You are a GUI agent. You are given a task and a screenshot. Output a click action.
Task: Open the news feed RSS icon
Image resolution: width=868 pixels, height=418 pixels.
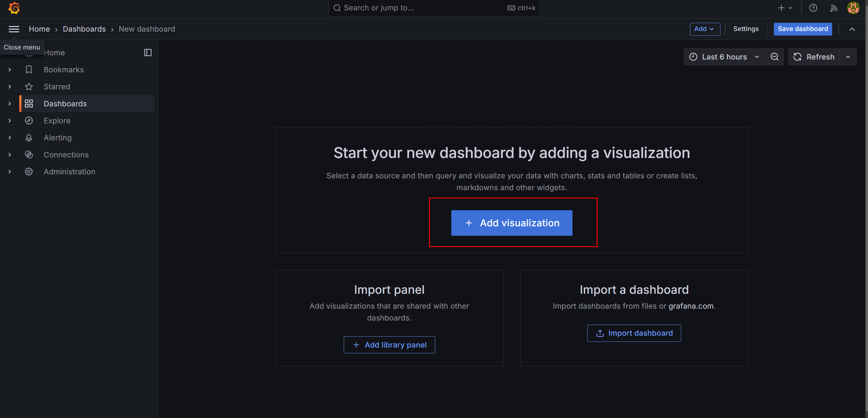tap(834, 8)
